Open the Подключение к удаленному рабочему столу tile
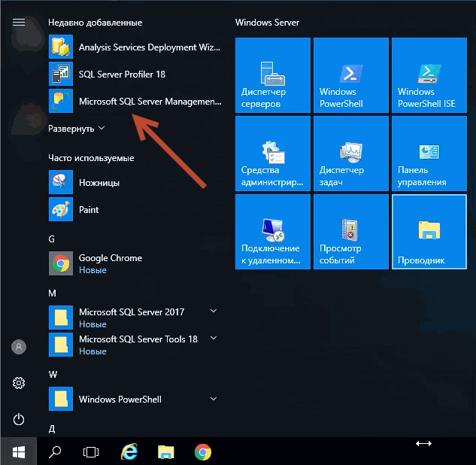 (x=273, y=232)
